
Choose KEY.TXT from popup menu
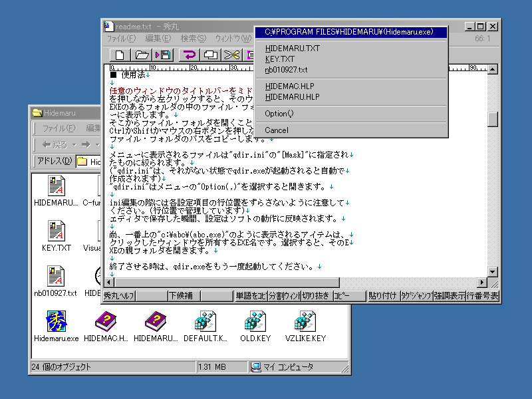click(x=351, y=59)
